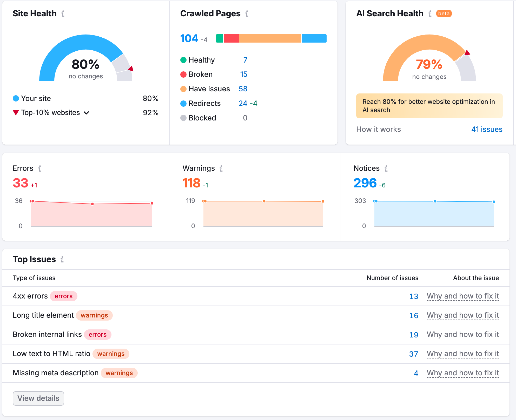Click the Warnings info icon
This screenshot has height=420, width=516.
click(x=221, y=168)
